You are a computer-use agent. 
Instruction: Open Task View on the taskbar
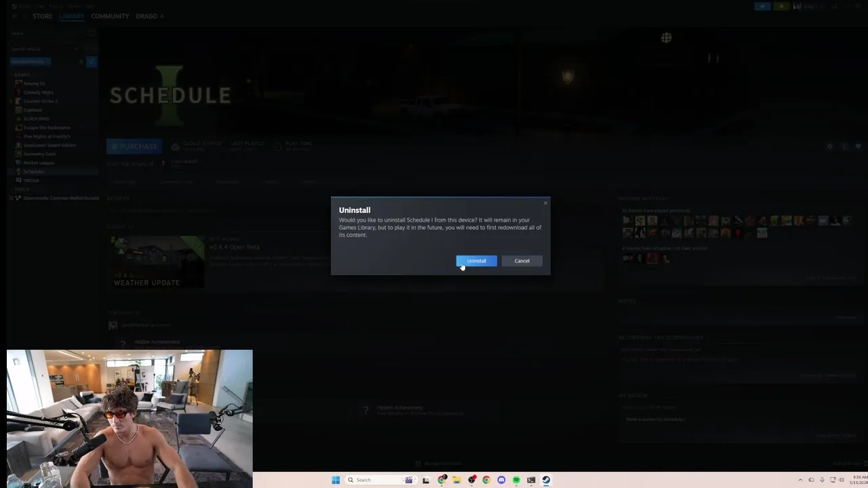click(426, 480)
